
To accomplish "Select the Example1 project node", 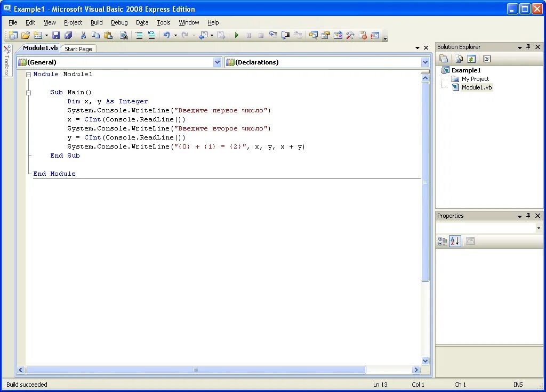I will [x=466, y=70].
